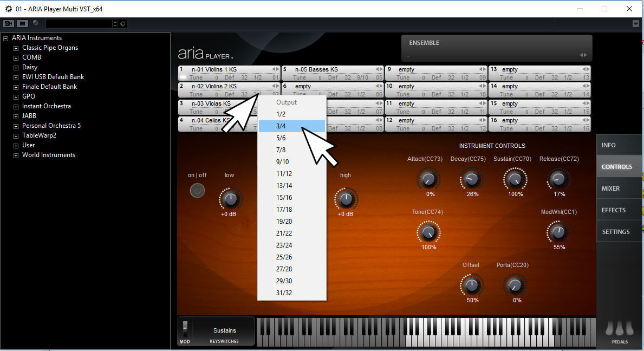Viewport: 644px width, 351px height.
Task: Expand the Instant Orchestra node
Action: pos(16,107)
